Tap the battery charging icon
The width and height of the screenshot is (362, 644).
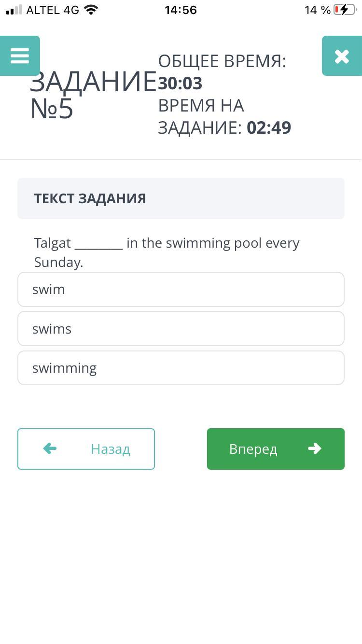[344, 10]
